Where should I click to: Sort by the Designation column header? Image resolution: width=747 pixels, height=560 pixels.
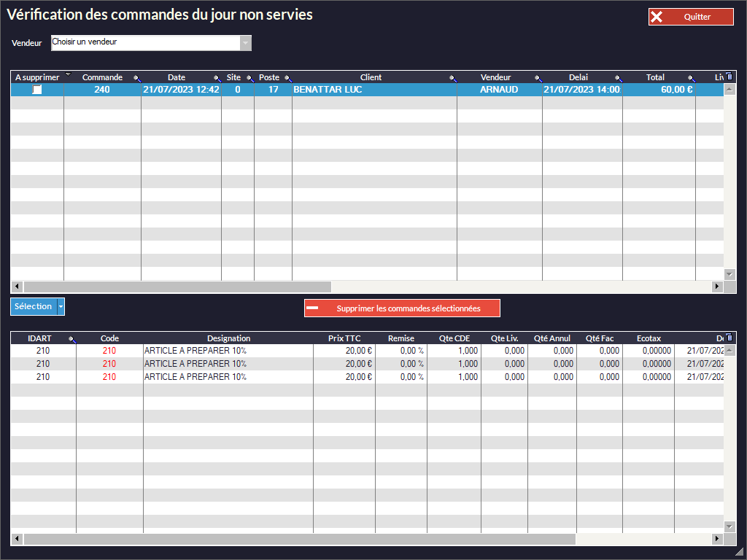click(x=228, y=338)
